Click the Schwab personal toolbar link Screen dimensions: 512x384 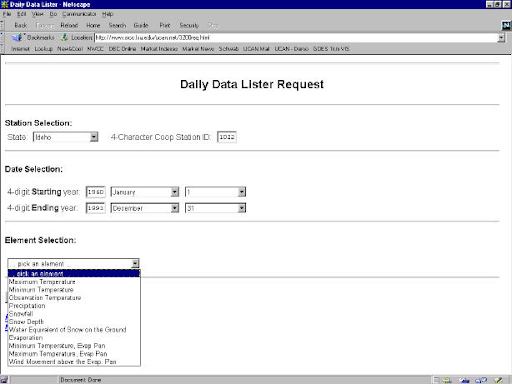pos(228,49)
